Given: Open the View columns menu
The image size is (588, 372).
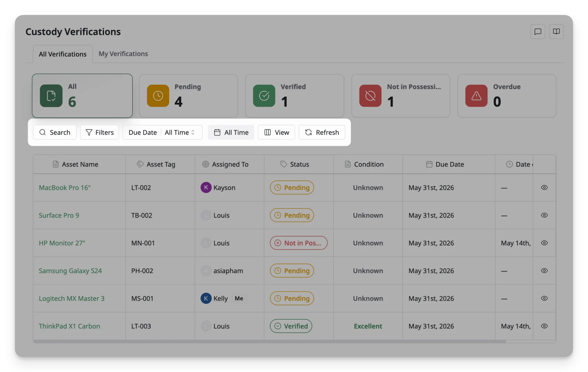Looking at the screenshot, I should click(276, 132).
